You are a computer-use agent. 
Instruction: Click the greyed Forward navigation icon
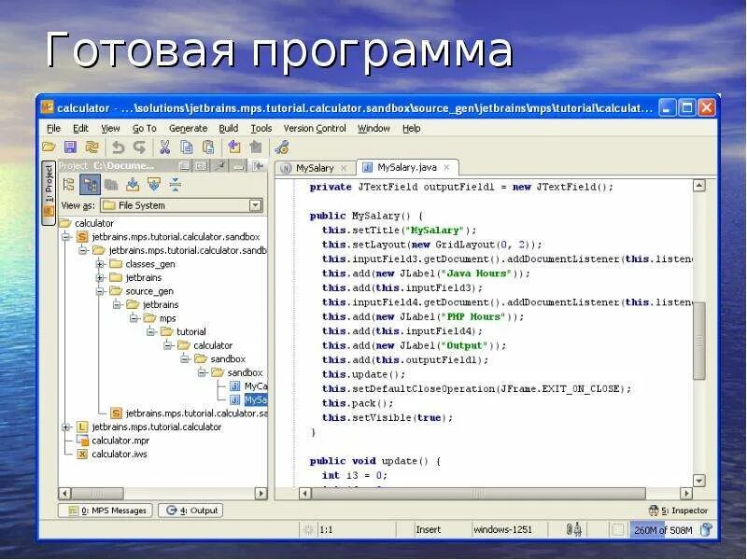256,147
